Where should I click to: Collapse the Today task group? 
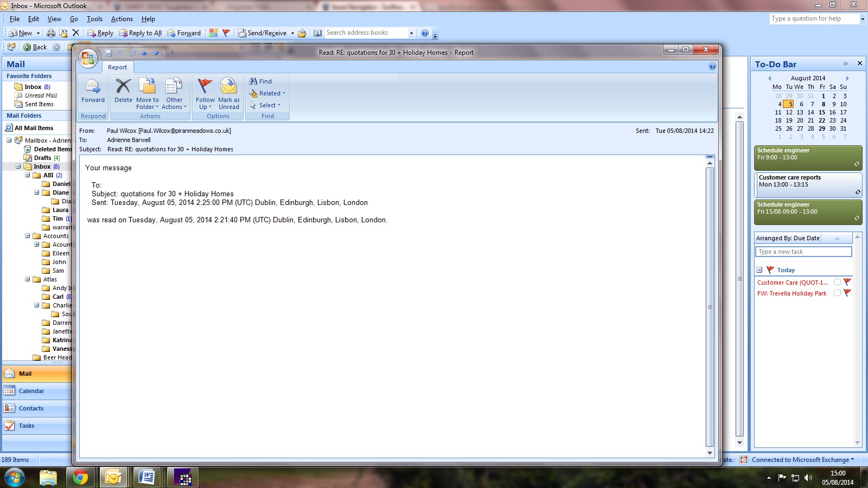(759, 270)
